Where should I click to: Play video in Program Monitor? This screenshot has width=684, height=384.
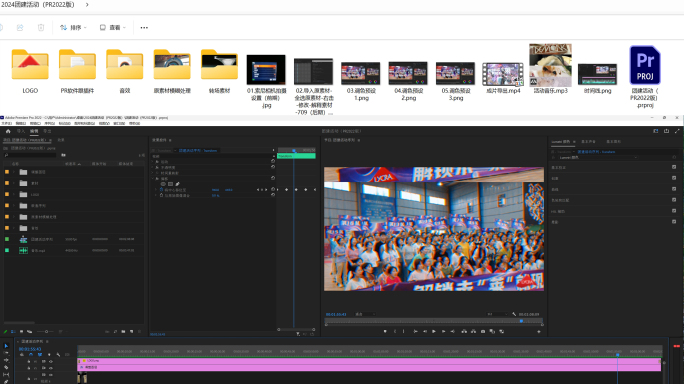434,331
